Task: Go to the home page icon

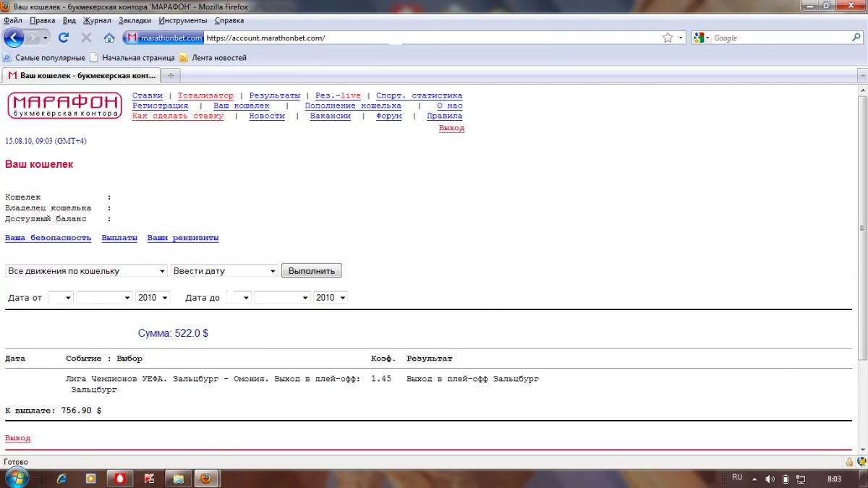Action: [x=109, y=38]
